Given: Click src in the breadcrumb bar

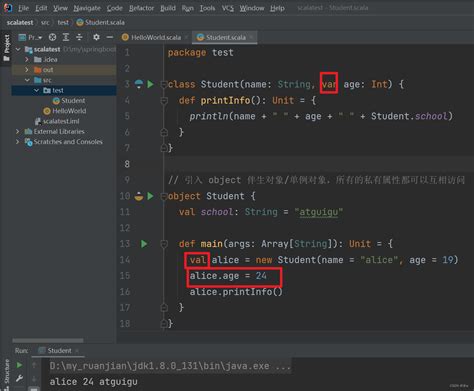Looking at the screenshot, I should tap(45, 22).
